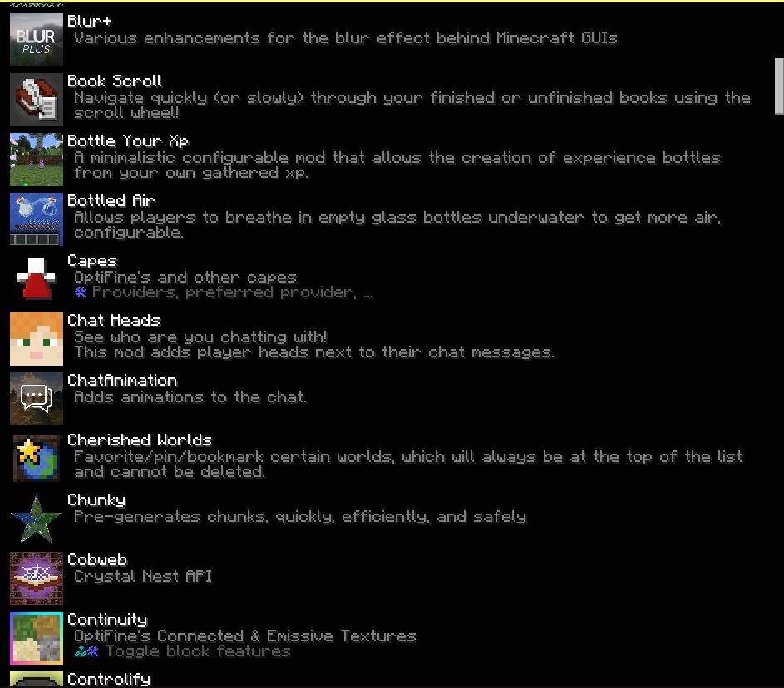Select the Chunky mod title
784x688 pixels.
[x=96, y=501]
